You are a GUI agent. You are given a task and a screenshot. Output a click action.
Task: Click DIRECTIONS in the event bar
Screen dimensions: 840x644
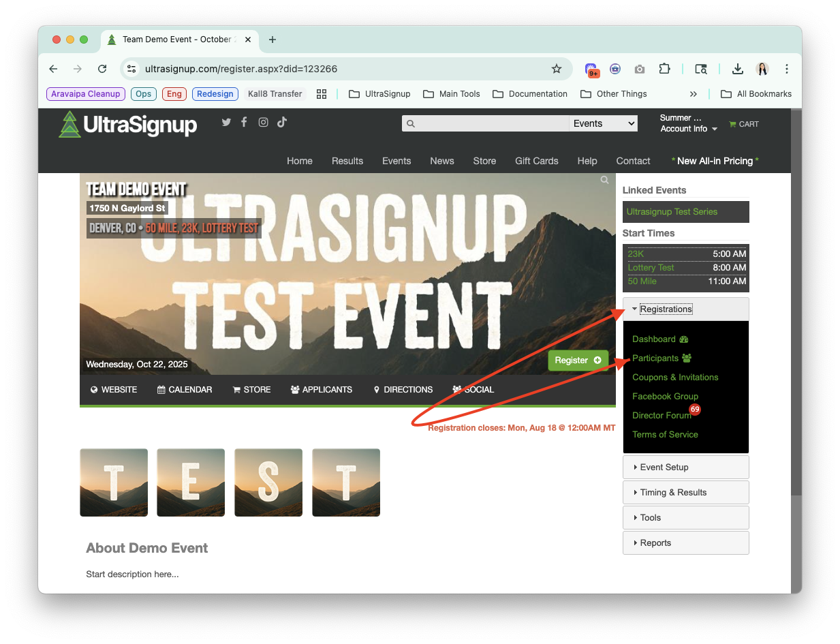click(403, 390)
